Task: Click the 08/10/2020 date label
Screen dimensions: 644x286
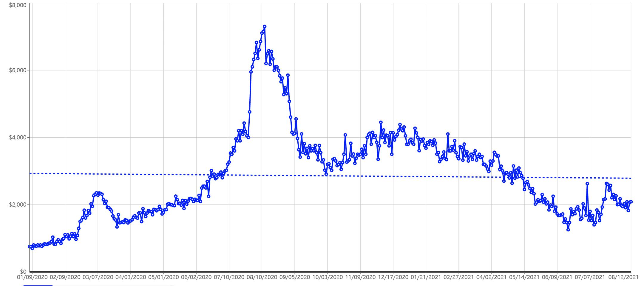Action: pyautogui.click(x=262, y=277)
